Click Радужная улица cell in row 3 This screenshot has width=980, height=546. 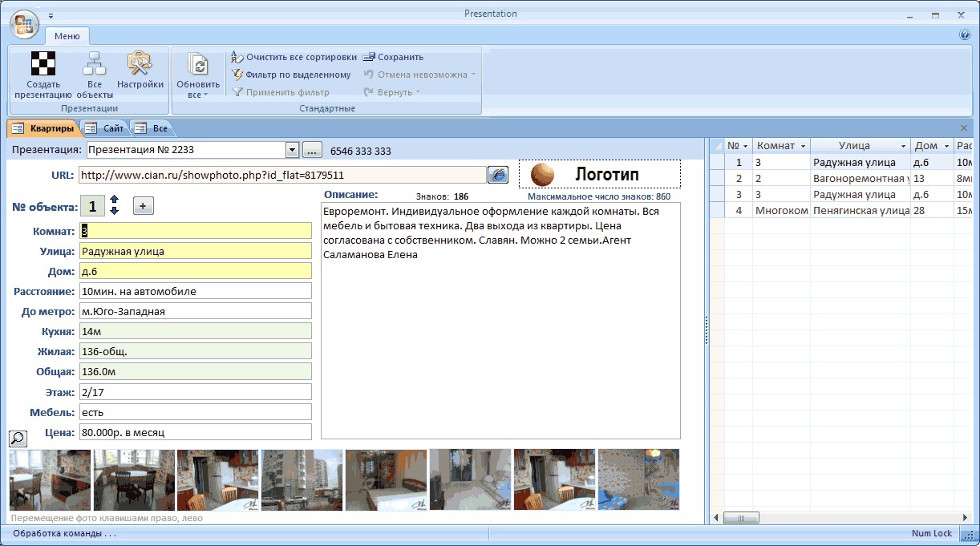tap(860, 194)
